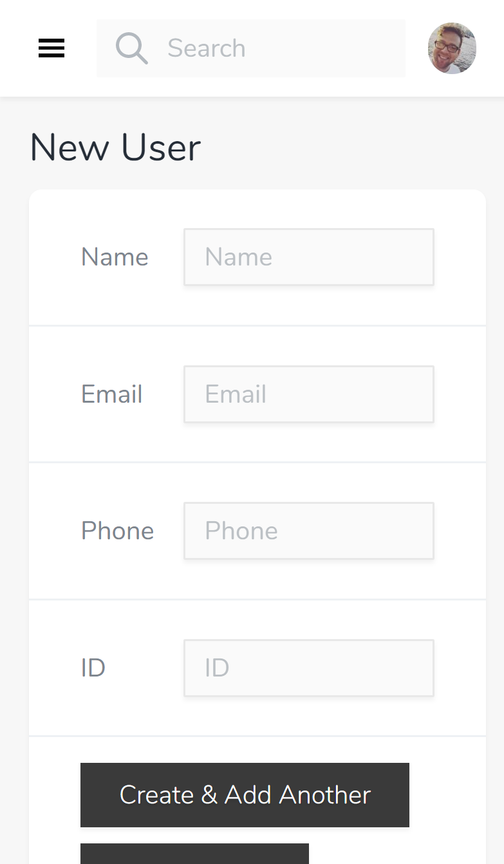Click the user's circular profile photo
The image size is (504, 864).
click(x=452, y=48)
